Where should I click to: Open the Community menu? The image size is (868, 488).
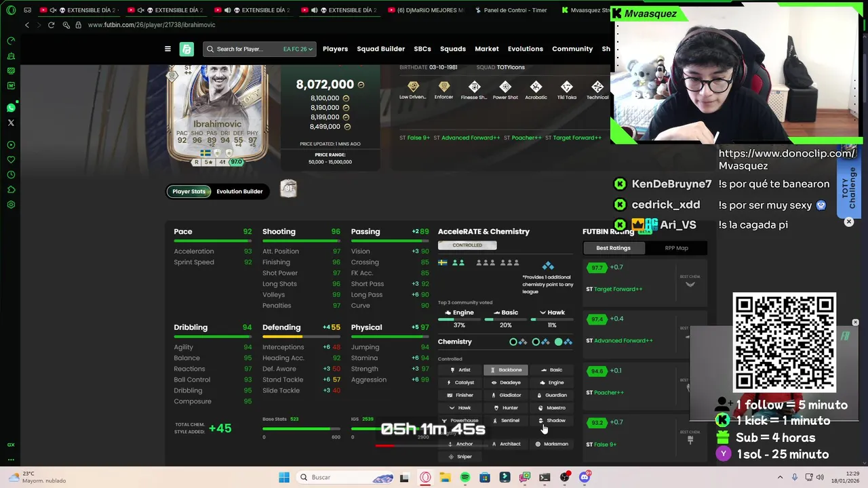pyautogui.click(x=572, y=49)
